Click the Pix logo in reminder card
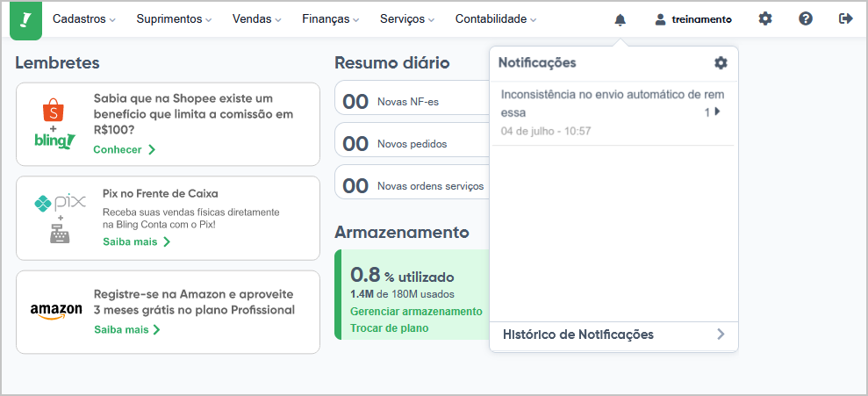This screenshot has height=396, width=868. [x=60, y=203]
